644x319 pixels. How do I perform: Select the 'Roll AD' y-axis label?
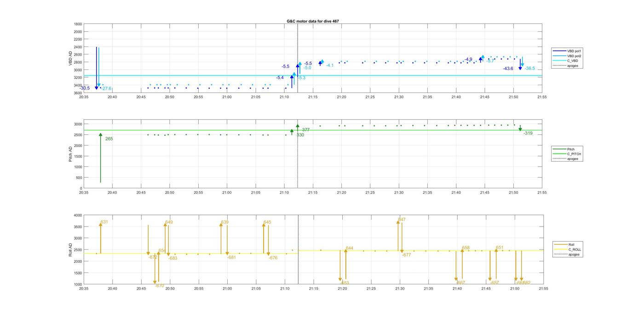(71, 250)
